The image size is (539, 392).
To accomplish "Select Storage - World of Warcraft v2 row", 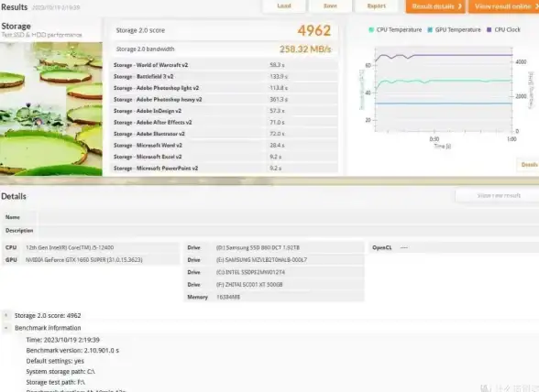I will pyautogui.click(x=224, y=65).
